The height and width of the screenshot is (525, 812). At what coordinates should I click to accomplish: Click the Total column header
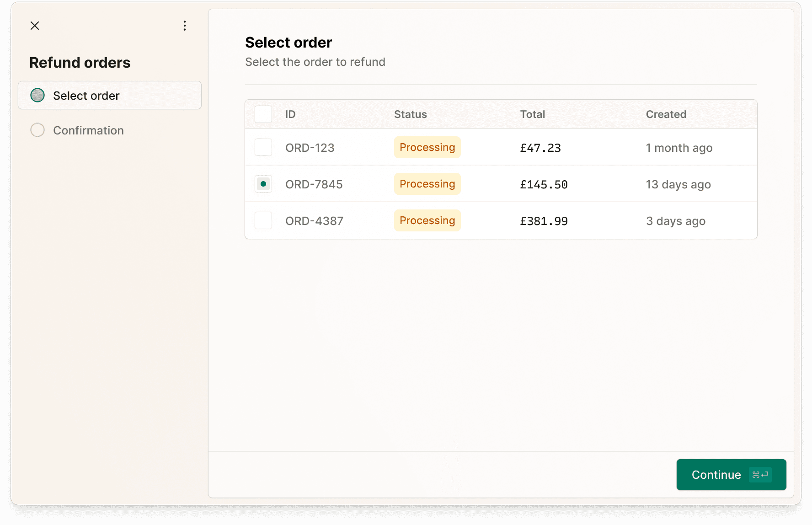click(532, 114)
